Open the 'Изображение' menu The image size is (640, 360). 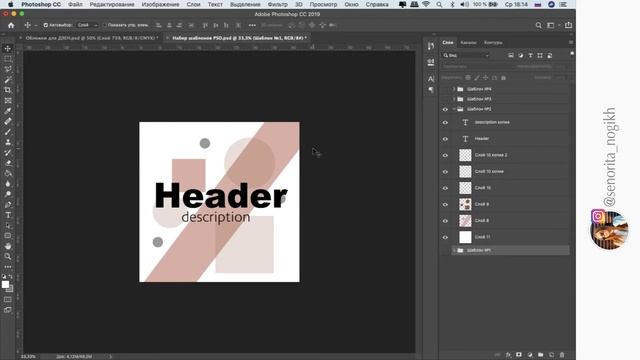[160, 4]
